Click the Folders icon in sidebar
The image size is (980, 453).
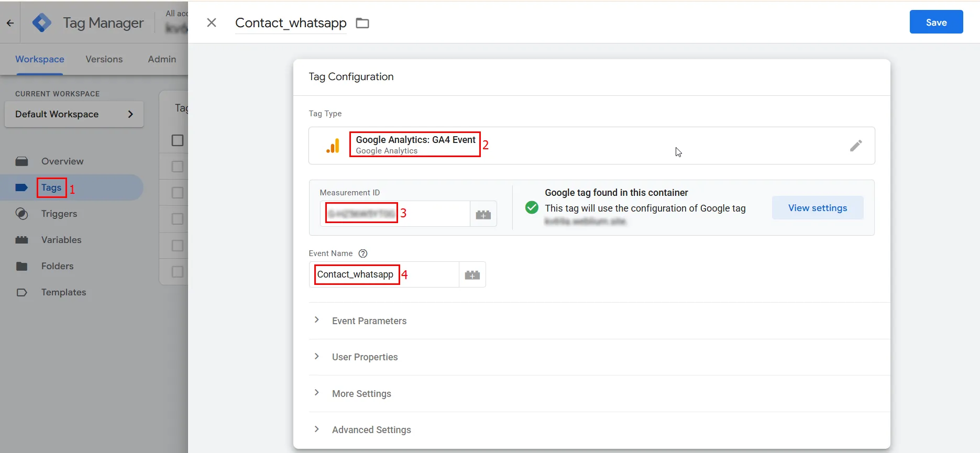21,266
